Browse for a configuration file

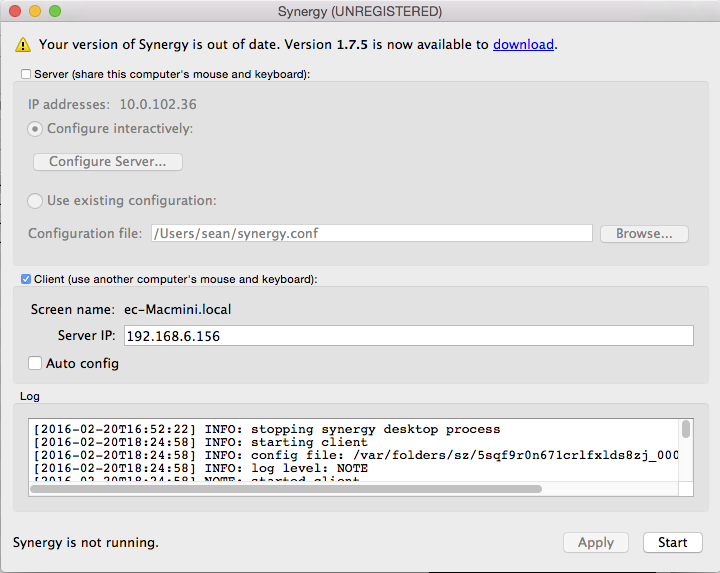(x=644, y=234)
